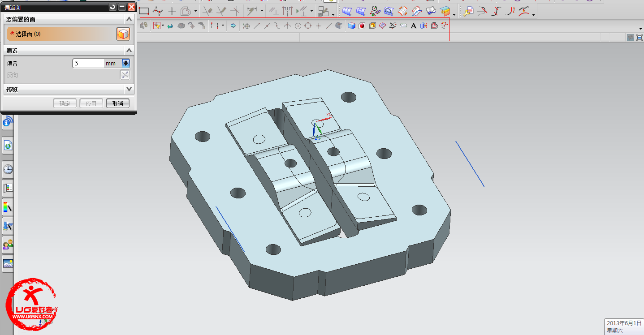Click the black letter A text tool
Screen dimensions: 644x335
pos(413,26)
